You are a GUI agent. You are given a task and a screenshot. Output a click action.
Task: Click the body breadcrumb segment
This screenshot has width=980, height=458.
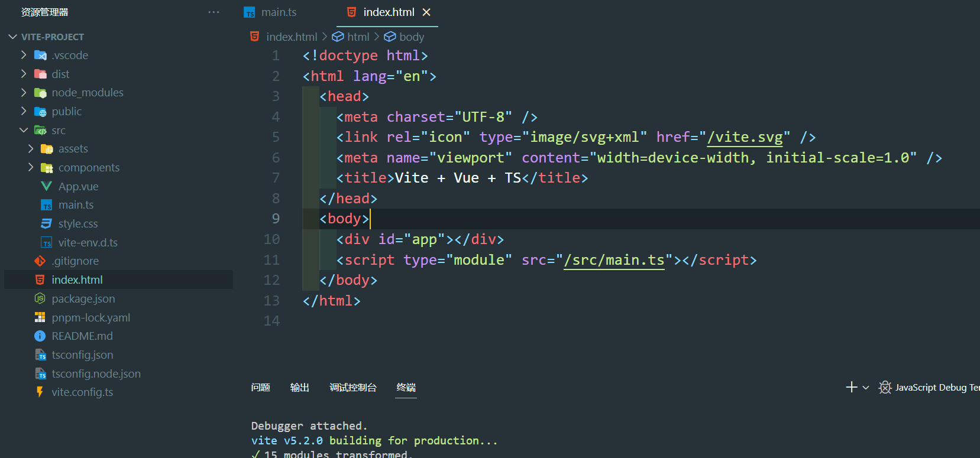point(412,37)
